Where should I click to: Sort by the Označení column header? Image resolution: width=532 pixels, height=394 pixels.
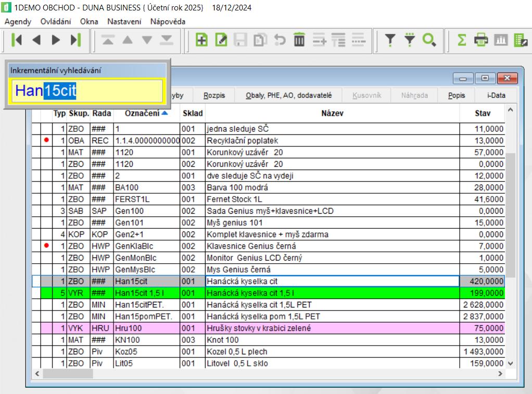tap(147, 113)
